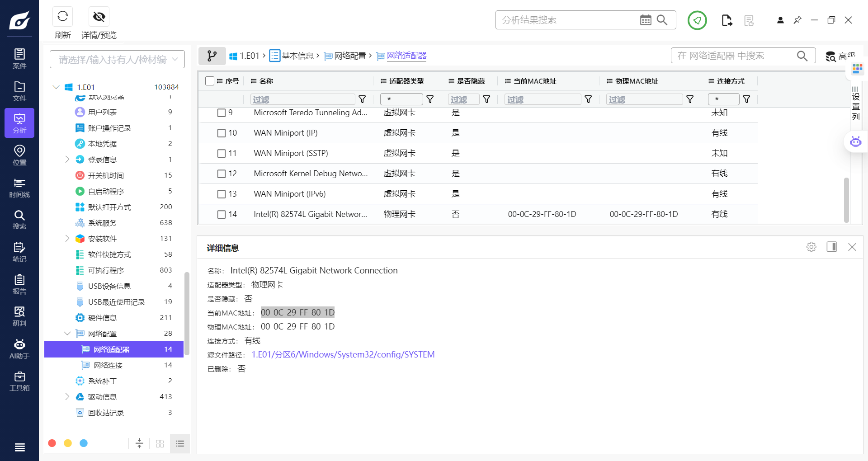Select 网络适配器 in the breadcrumb
Viewport: 868px width, 461px height.
[x=401, y=56]
